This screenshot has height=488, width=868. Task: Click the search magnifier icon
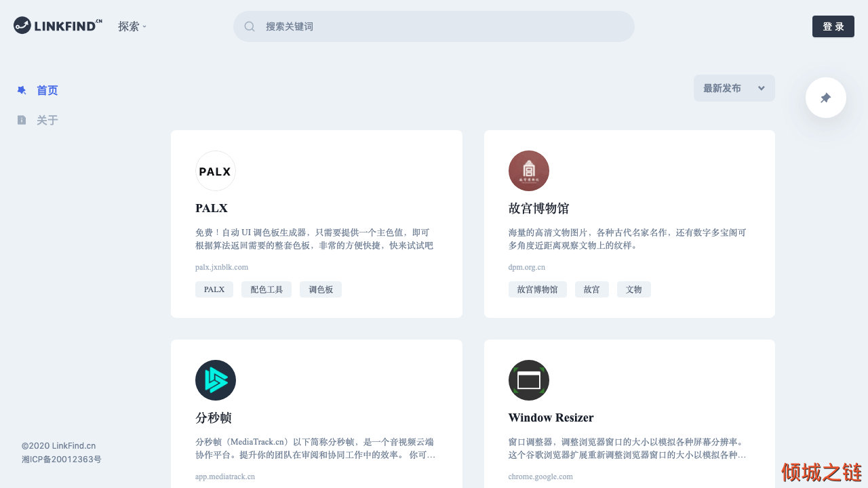point(250,26)
